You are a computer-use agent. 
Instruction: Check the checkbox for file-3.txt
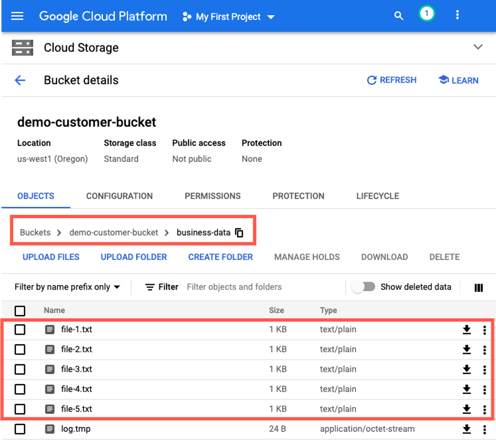[x=20, y=369]
